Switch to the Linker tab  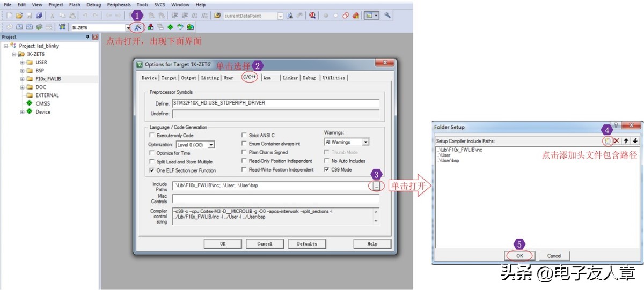(290, 78)
